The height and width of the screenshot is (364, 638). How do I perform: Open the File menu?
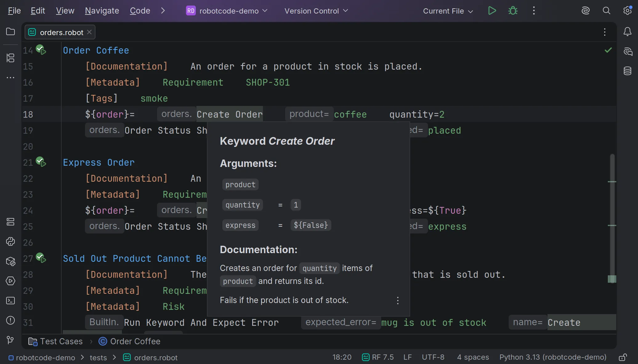click(x=14, y=11)
